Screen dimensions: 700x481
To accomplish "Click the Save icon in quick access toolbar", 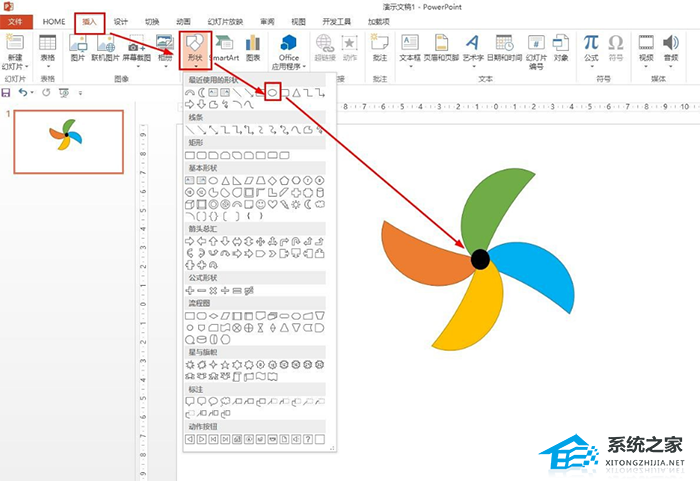I will (6, 93).
